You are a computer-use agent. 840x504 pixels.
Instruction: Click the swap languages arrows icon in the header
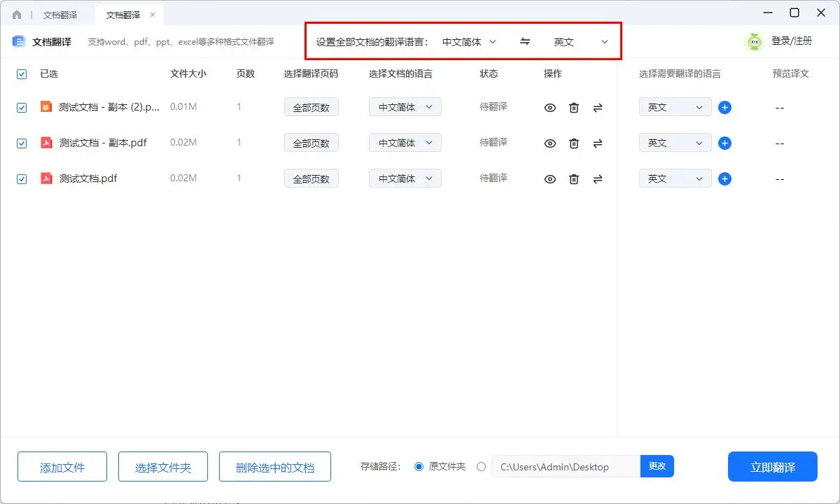(524, 41)
